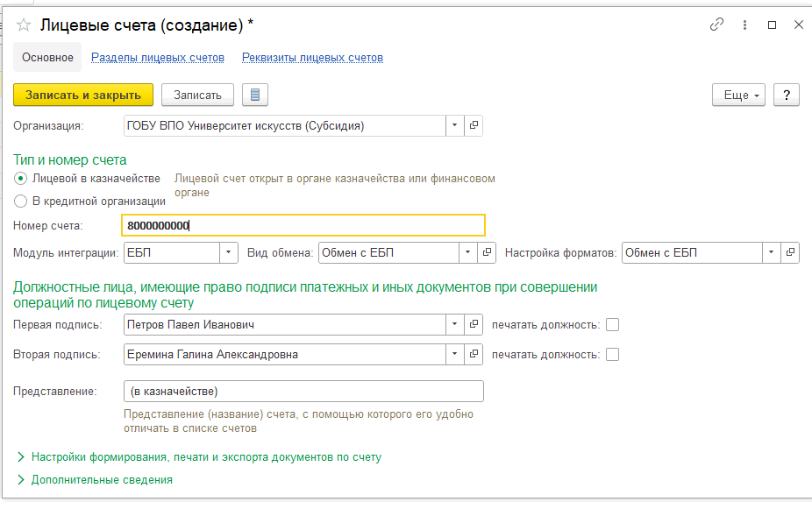The width and height of the screenshot is (812, 509).
Task: Click the Тип и номер счета heading
Action: pos(70,159)
